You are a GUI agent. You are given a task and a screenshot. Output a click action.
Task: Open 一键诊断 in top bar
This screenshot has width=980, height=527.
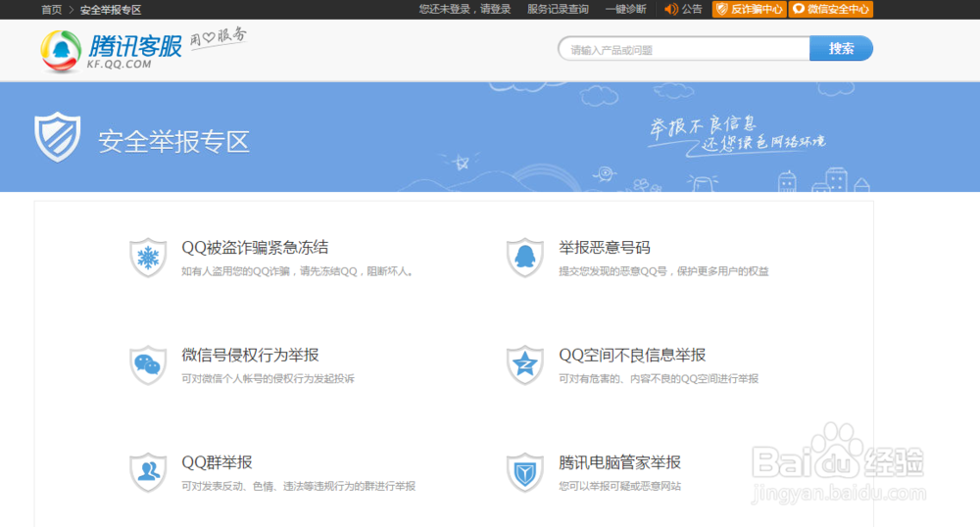[x=625, y=10]
